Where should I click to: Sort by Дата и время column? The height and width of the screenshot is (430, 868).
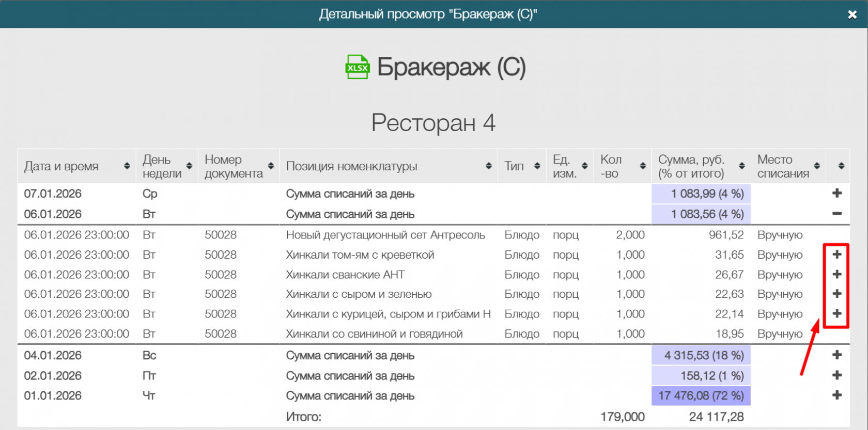click(x=127, y=166)
